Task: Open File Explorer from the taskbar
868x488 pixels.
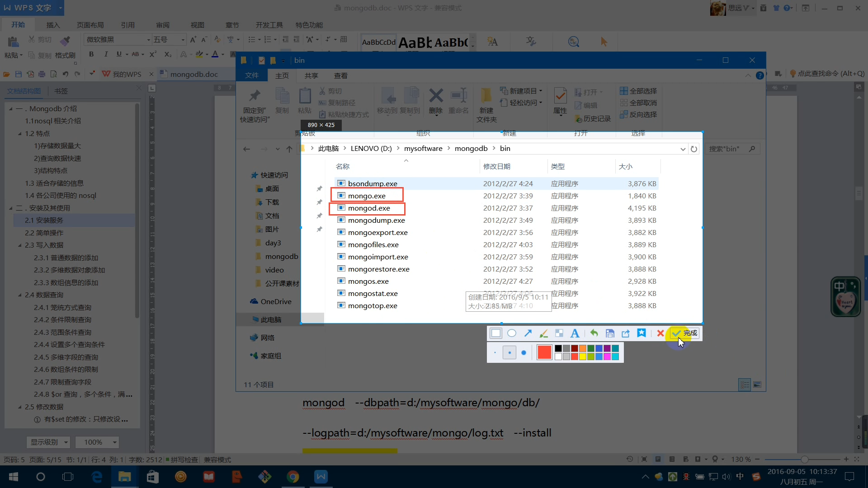Action: pyautogui.click(x=125, y=477)
